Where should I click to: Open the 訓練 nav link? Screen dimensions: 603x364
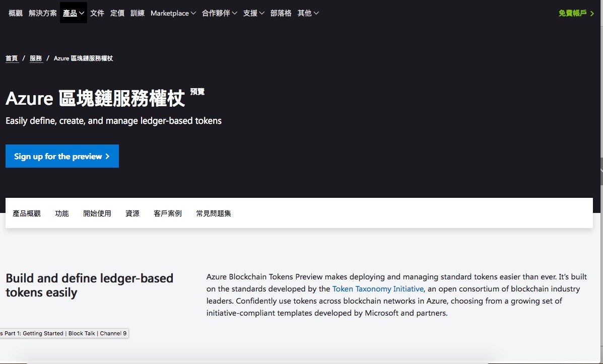tap(138, 13)
